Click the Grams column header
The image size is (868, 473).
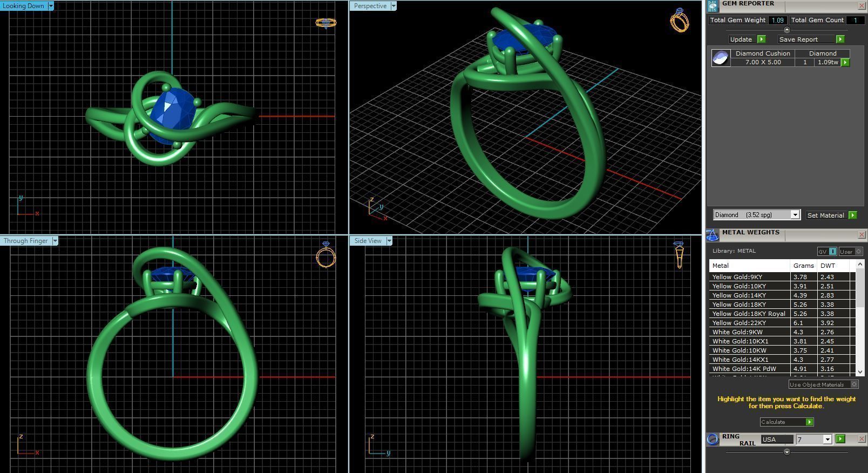click(803, 266)
